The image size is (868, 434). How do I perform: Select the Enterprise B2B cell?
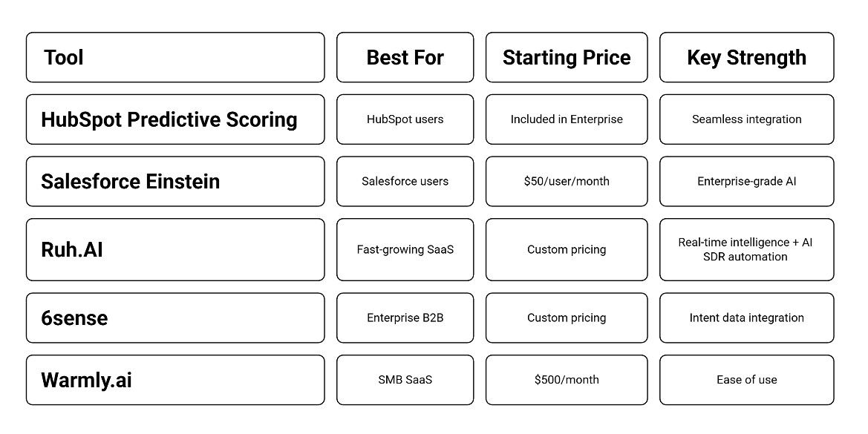pyautogui.click(x=405, y=318)
